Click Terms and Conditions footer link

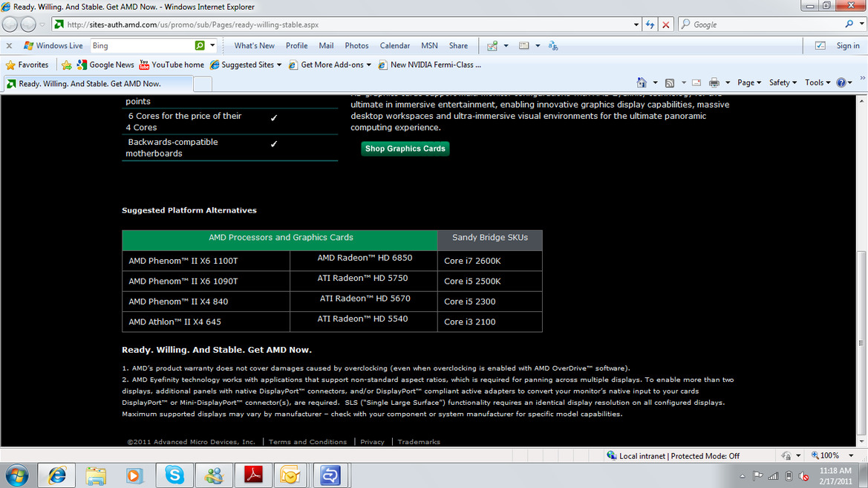pos(308,441)
